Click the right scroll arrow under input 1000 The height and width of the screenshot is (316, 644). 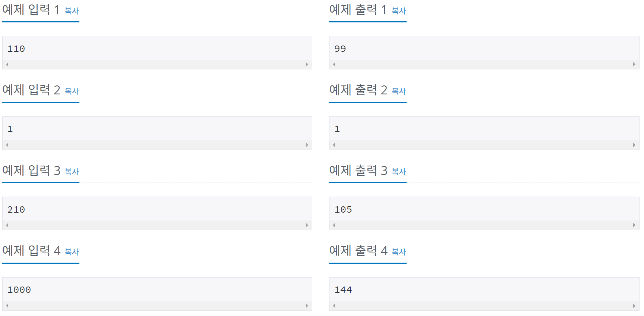[307, 305]
